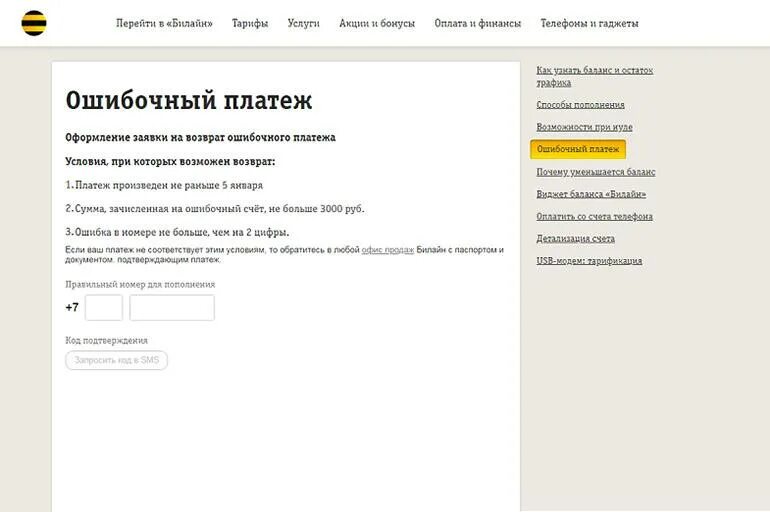Open 'Возможности при нуле' sidebar link
770x512 pixels.
584,127
